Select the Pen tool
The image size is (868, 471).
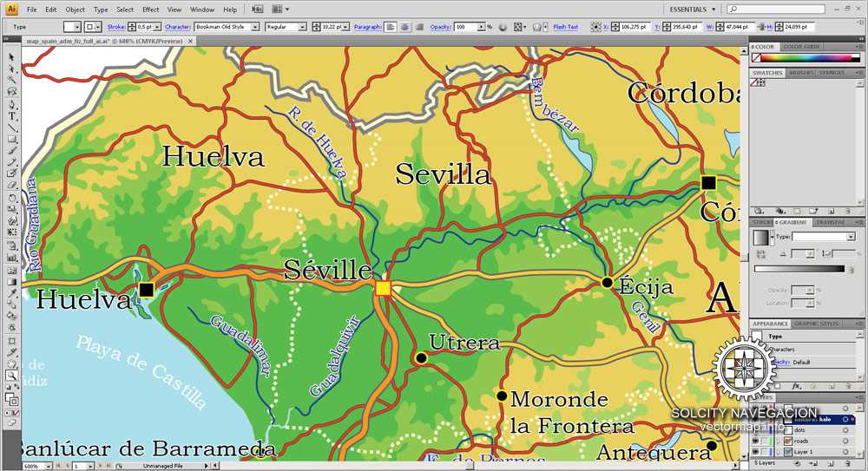point(11,104)
